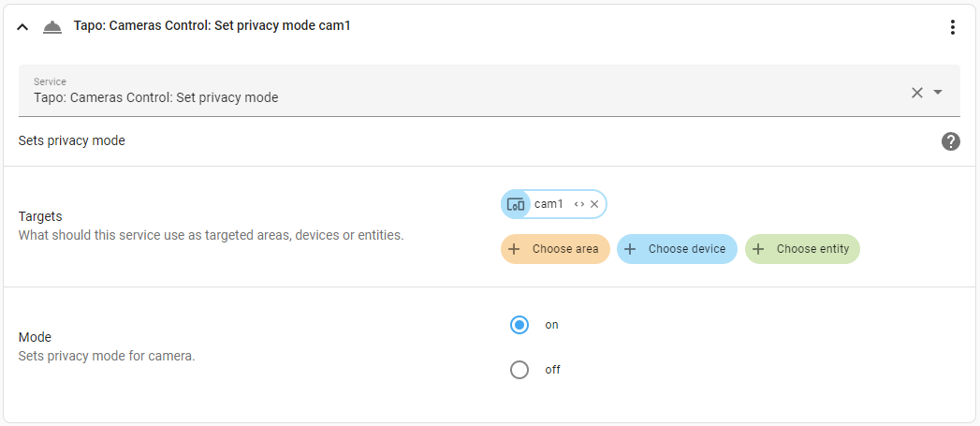The image size is (980, 426).
Task: Click the Service combo box field
Action: pyautogui.click(x=449, y=91)
